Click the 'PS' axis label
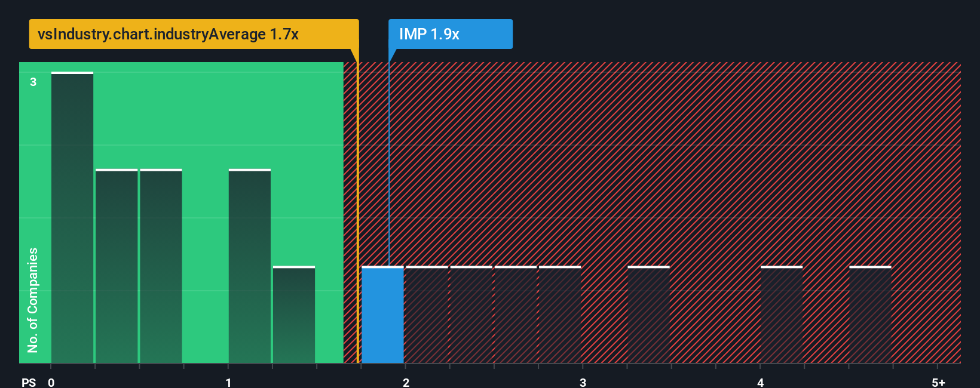Viewport: 980px width, 388px height. (29, 383)
